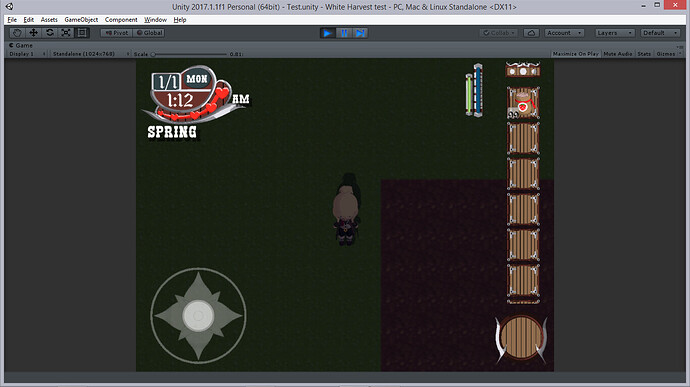Select the Scale tool
This screenshot has width=690, height=387.
coord(66,33)
